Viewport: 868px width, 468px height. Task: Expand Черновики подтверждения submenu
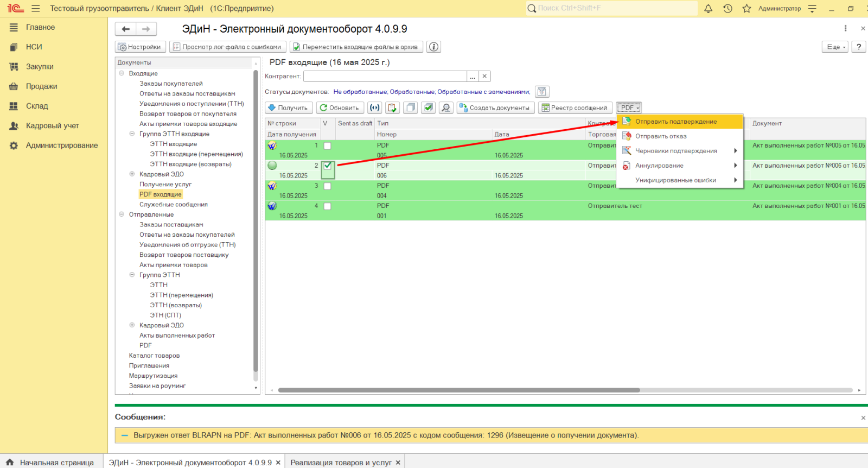tap(680, 151)
